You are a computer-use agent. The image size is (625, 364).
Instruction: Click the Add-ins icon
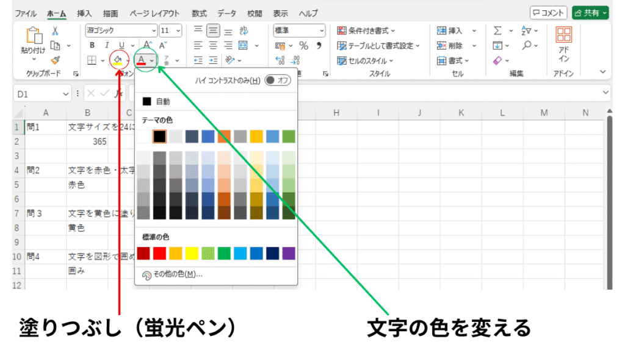point(563,45)
